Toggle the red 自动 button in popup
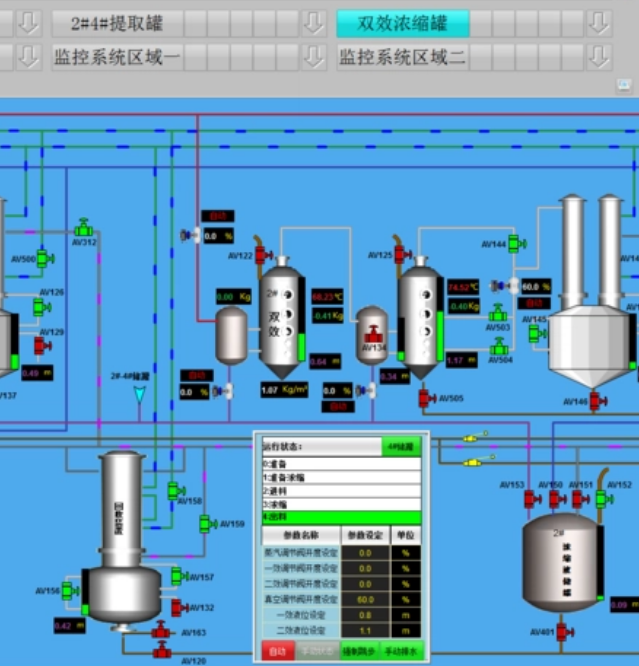Viewport: 639px width, 666px height. click(x=278, y=651)
